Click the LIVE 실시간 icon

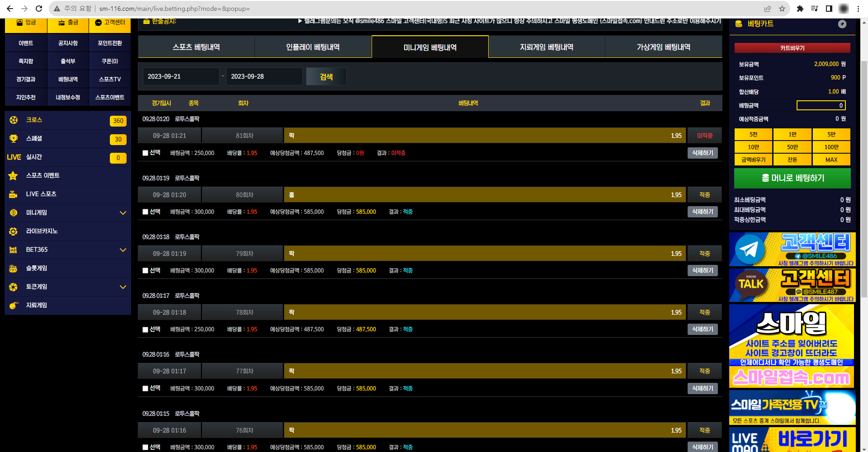pos(14,157)
